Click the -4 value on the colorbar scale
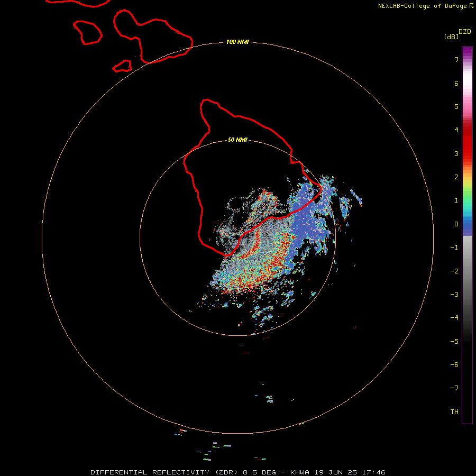Image resolution: width=476 pixels, height=476 pixels. tap(454, 317)
